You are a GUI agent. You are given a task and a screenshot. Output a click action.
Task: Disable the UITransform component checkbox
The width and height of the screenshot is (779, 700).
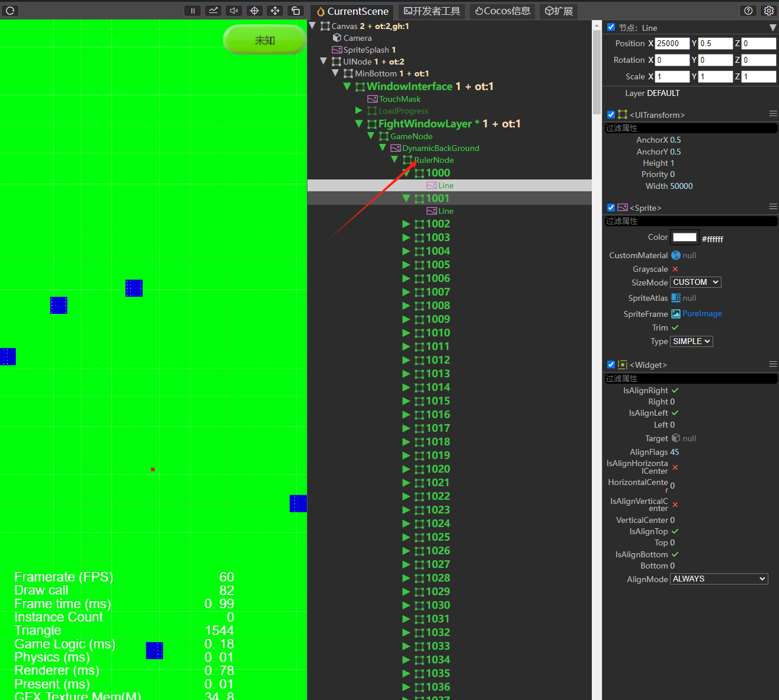tap(611, 114)
